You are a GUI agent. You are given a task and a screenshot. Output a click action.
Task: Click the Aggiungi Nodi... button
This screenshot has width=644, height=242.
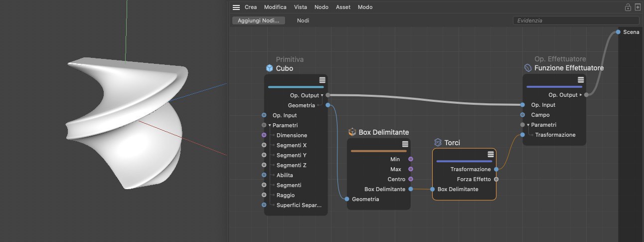coord(258,20)
